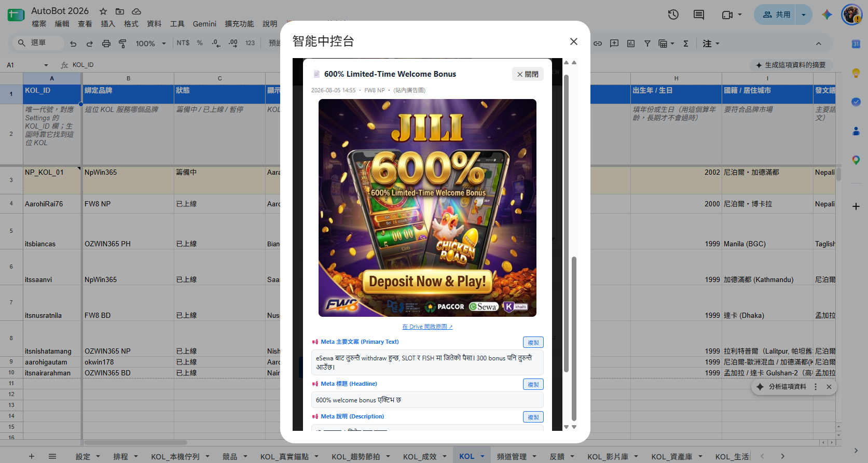Click the sheet horizontal scrollbar thumb
This screenshot has width=868, height=463.
click(x=135, y=443)
